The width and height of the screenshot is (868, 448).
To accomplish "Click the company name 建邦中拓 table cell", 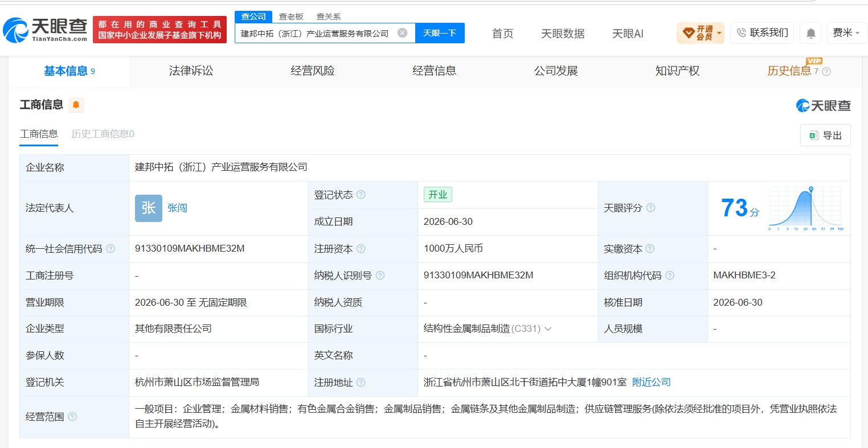I will 489,167.
